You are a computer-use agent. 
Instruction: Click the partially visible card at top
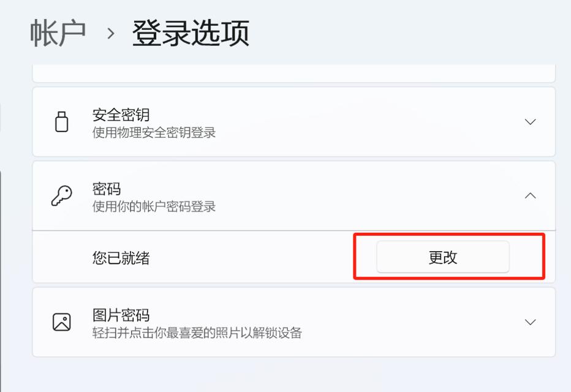[x=293, y=75]
